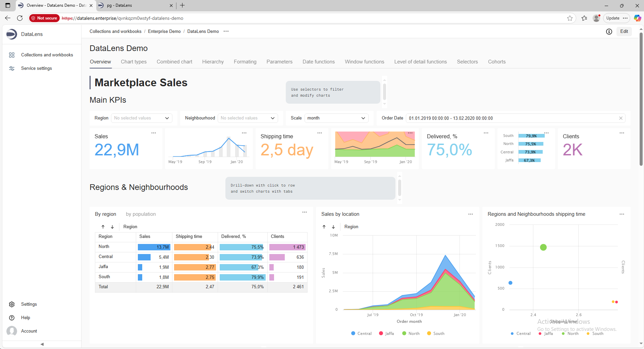Open the three-dot menu on Sales widget
The image size is (644, 349).
pos(154,133)
